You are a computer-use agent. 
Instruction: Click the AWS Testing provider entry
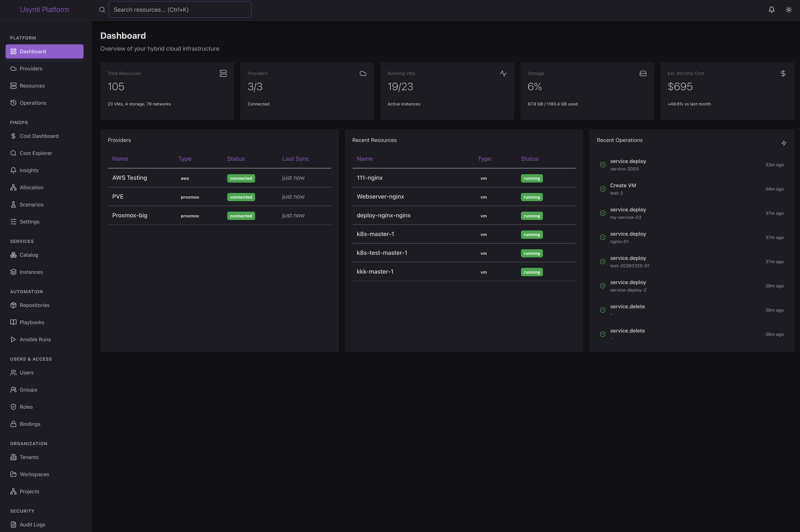point(129,178)
